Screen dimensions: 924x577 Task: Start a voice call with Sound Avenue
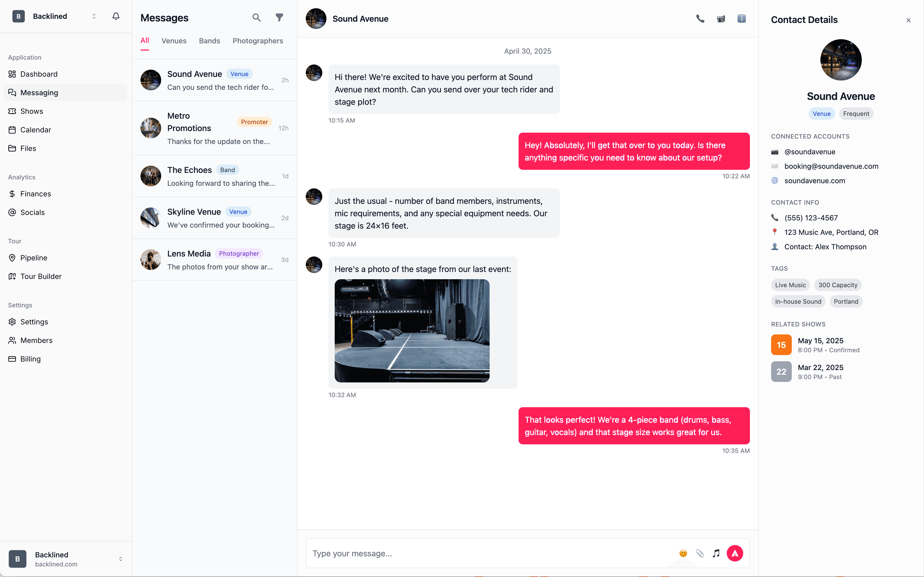click(700, 19)
